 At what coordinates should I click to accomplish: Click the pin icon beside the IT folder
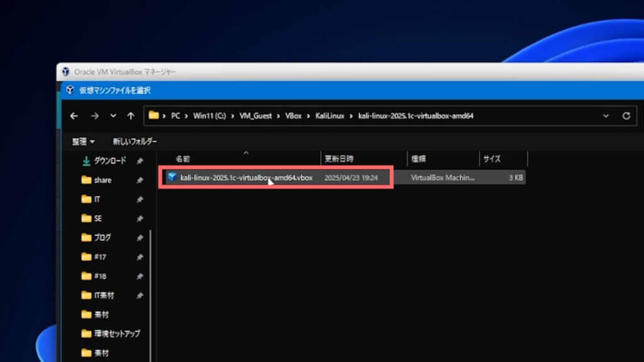click(x=140, y=200)
